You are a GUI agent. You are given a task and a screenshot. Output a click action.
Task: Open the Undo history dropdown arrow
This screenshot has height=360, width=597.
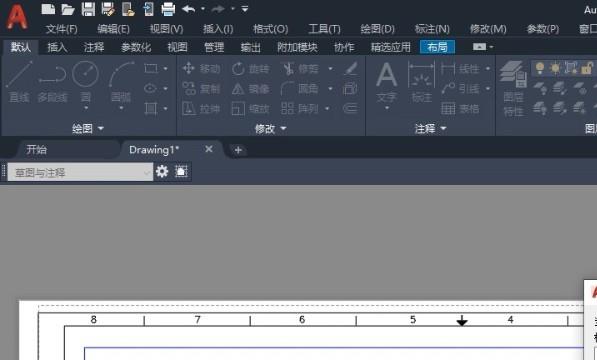pyautogui.click(x=203, y=9)
